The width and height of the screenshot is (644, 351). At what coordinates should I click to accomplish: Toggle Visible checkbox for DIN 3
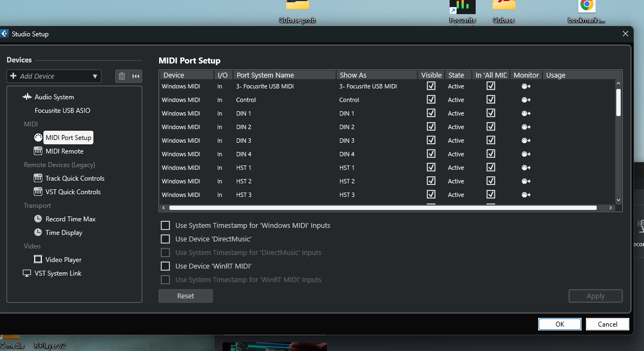[x=431, y=140]
